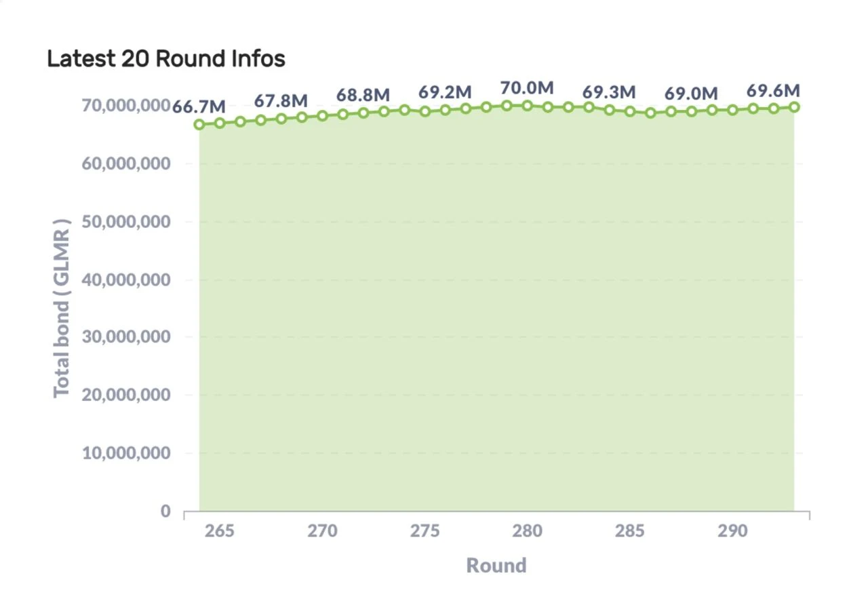
Task: Select the data point labeled 69.0M
Action: (x=692, y=111)
